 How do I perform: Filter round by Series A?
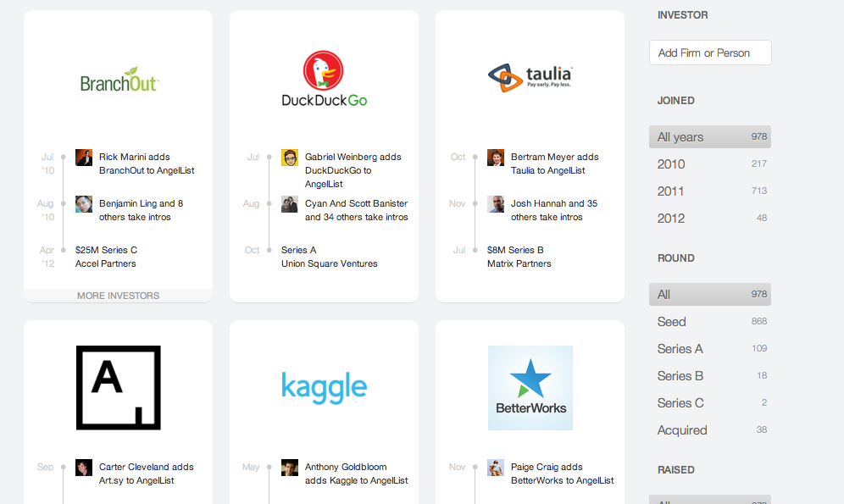click(710, 348)
